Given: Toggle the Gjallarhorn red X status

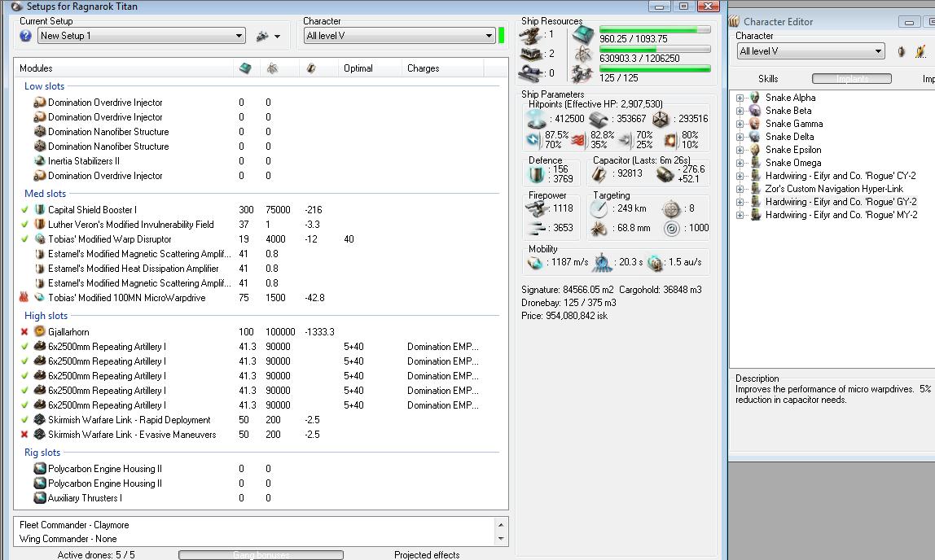Looking at the screenshot, I should tap(24, 332).
